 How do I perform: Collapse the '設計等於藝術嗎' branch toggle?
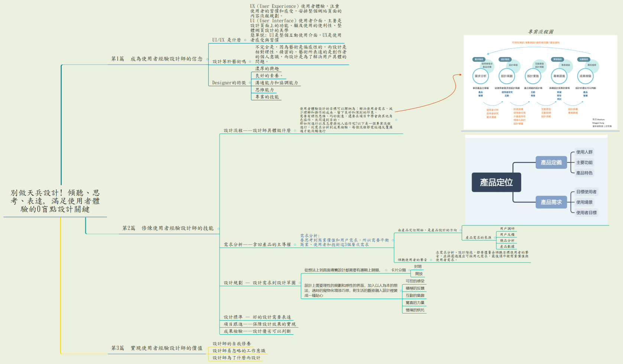coord(250,62)
